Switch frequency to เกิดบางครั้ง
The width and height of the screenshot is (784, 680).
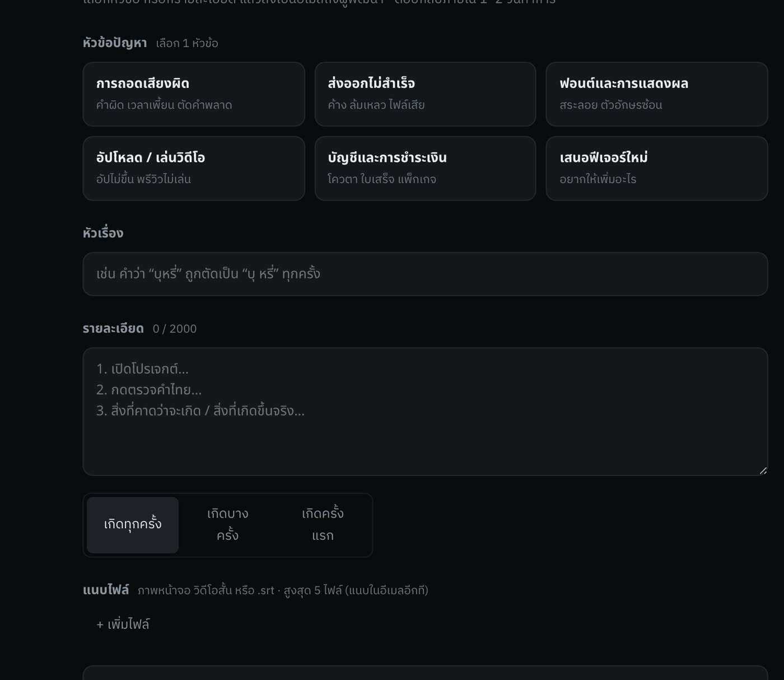pos(227,525)
